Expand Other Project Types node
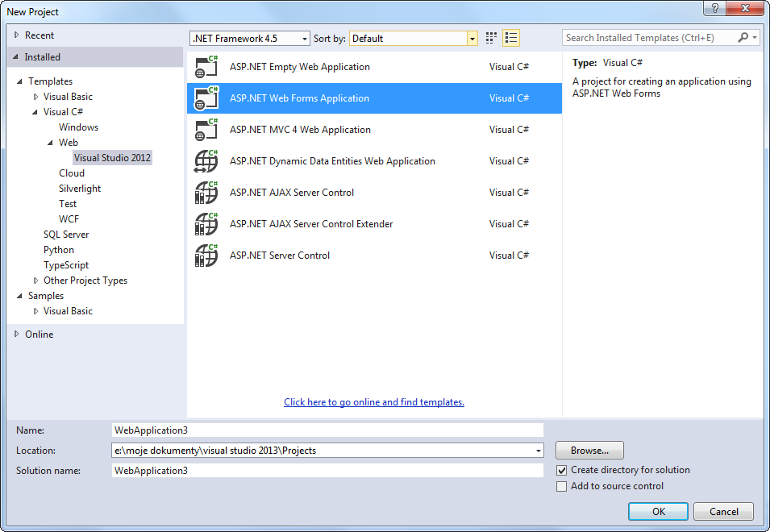Image resolution: width=770 pixels, height=532 pixels. click(x=35, y=281)
